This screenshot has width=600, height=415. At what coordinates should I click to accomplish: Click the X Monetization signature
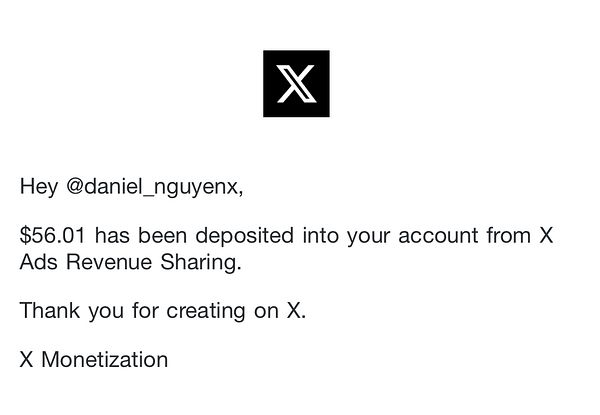tap(94, 360)
